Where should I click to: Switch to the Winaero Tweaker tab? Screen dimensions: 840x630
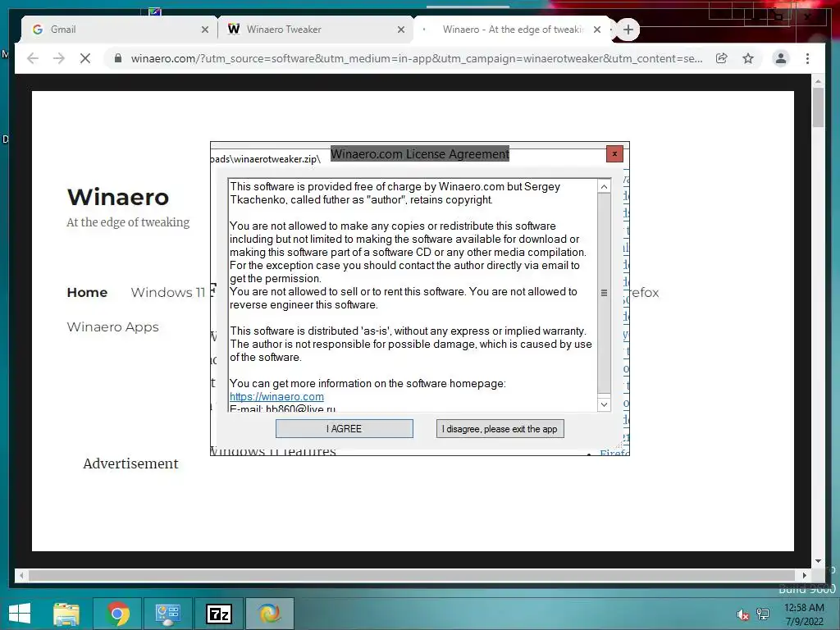point(315,30)
